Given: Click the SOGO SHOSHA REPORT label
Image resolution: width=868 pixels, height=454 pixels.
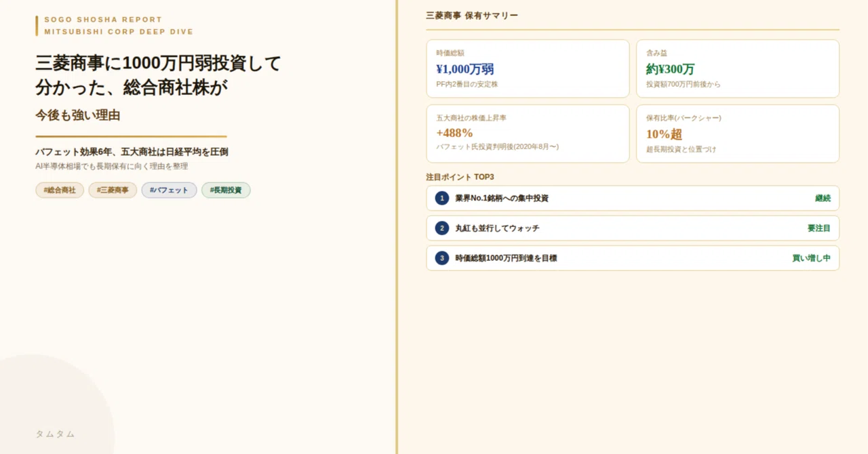Looking at the screenshot, I should pos(103,20).
